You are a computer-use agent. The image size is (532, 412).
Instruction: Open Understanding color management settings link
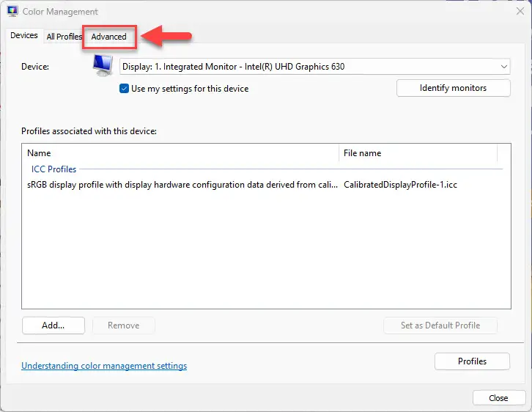pyautogui.click(x=104, y=366)
